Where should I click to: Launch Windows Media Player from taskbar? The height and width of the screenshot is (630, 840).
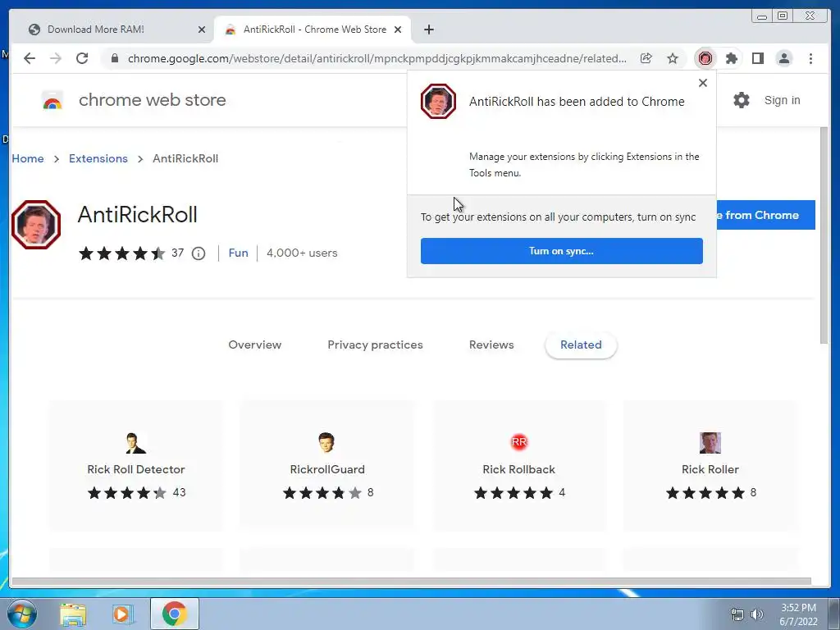(x=123, y=614)
